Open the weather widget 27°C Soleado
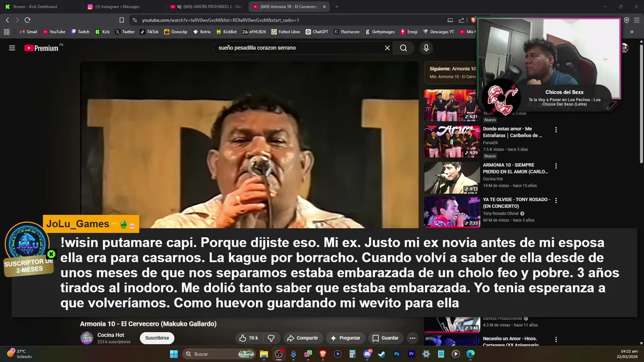This screenshot has height=362, width=644. coord(19,354)
